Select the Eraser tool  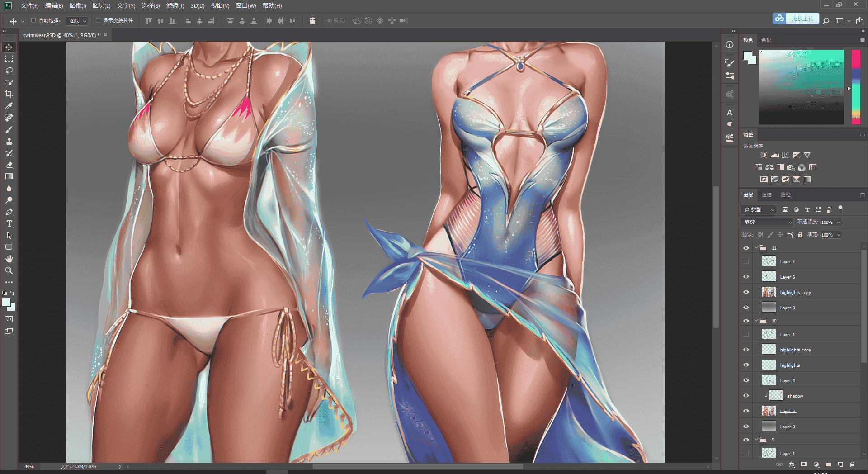[9, 165]
